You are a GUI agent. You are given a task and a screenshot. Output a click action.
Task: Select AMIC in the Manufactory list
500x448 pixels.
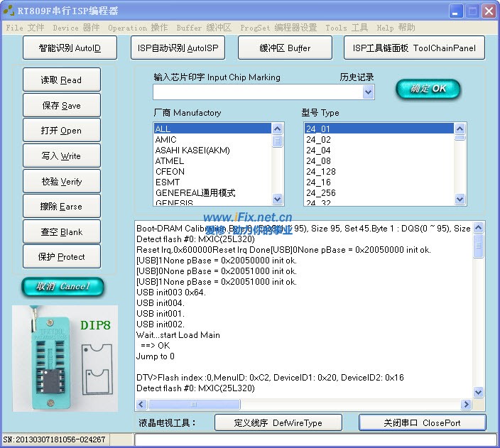[x=212, y=139]
